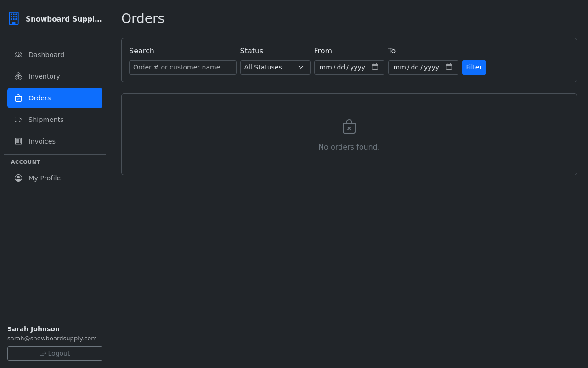This screenshot has width=588, height=368.
Task: Open the All Statuses dropdown
Action: [x=275, y=67]
